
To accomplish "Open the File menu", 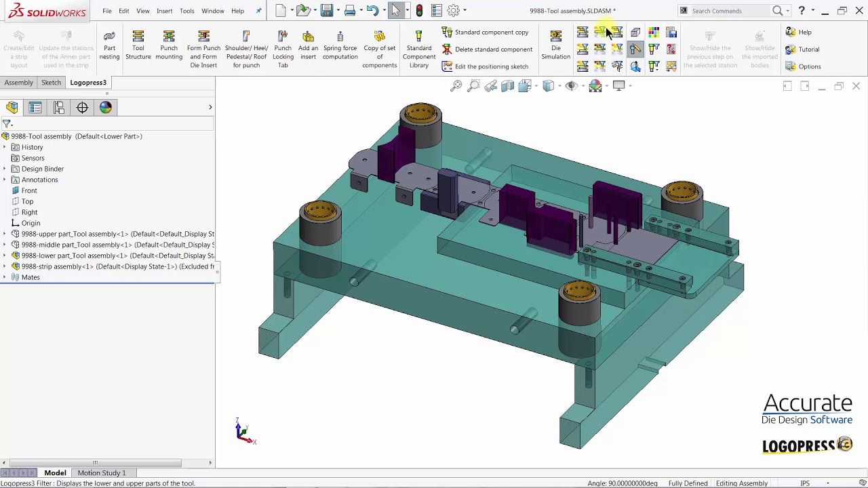I will point(107,11).
